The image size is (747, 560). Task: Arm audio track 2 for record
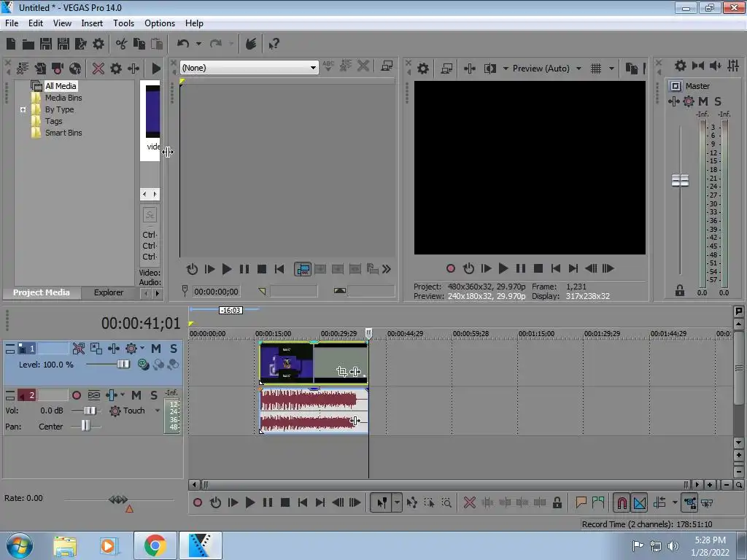[76, 395]
